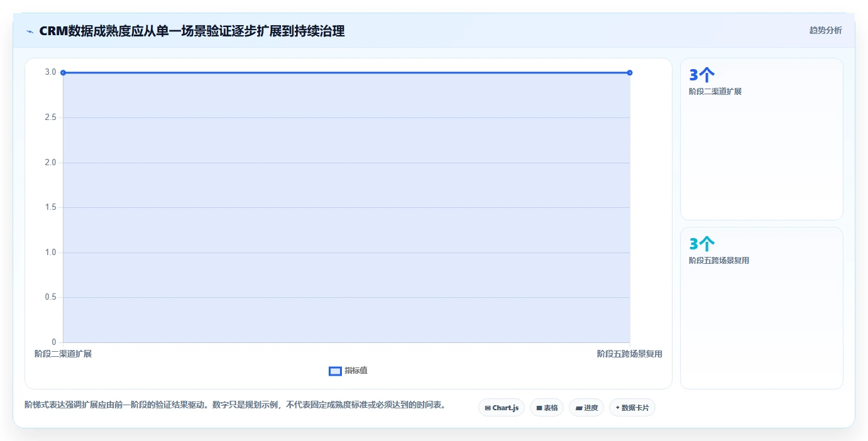
Task: Click the y-axis label 2.0
Action: pyautogui.click(x=50, y=163)
